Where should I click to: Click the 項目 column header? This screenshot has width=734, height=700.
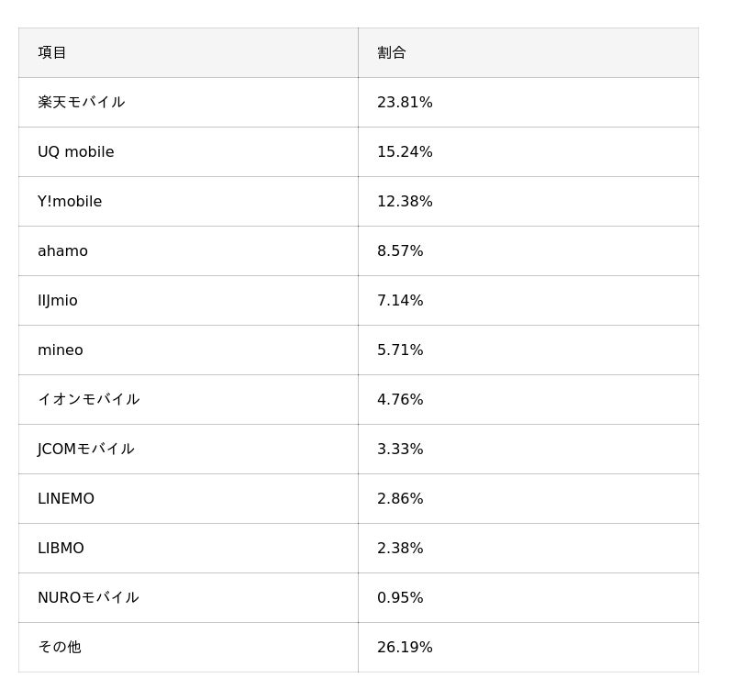(x=52, y=53)
